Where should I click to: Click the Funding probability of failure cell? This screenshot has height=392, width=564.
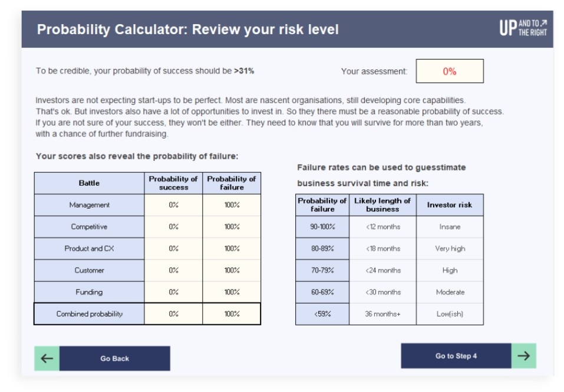[x=232, y=292]
